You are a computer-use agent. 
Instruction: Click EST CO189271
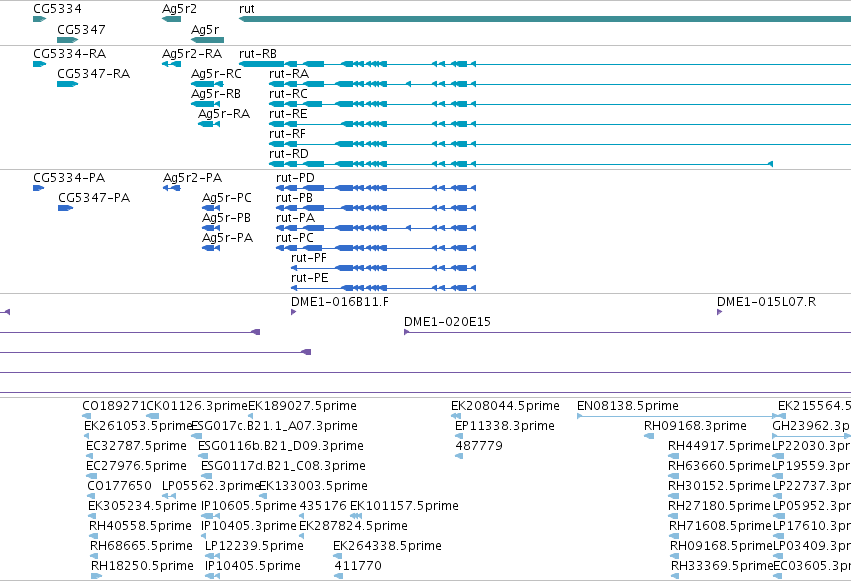point(115,406)
